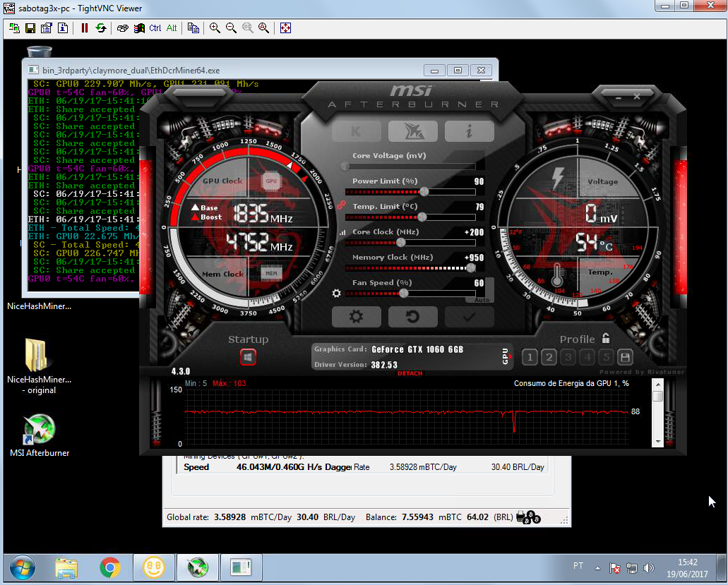Open the Afterburner info button

470,132
